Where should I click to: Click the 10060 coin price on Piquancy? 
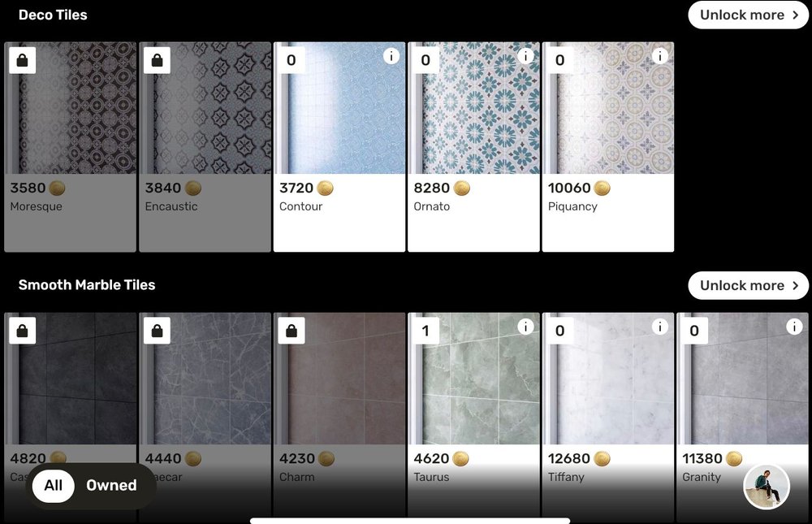(579, 188)
